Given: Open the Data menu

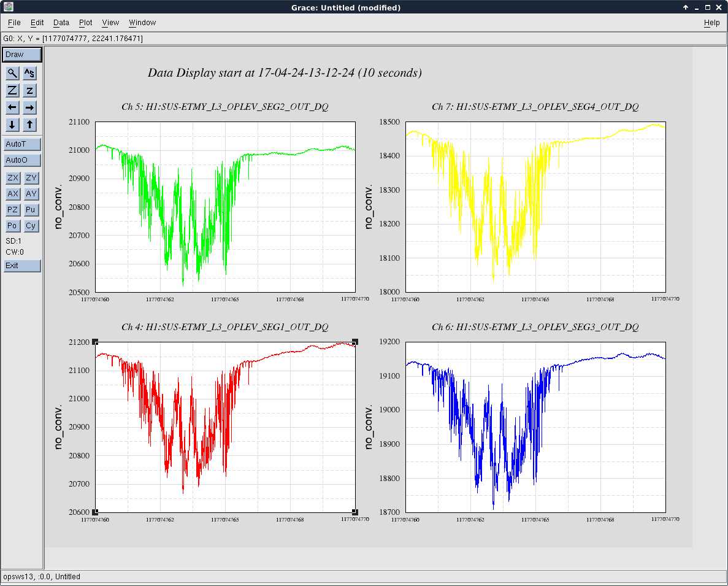Looking at the screenshot, I should pos(61,22).
